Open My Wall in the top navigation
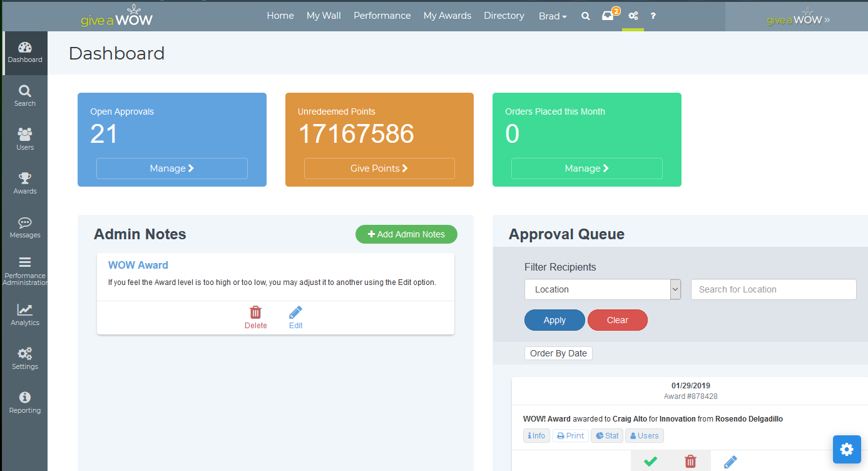868x471 pixels. click(x=324, y=16)
